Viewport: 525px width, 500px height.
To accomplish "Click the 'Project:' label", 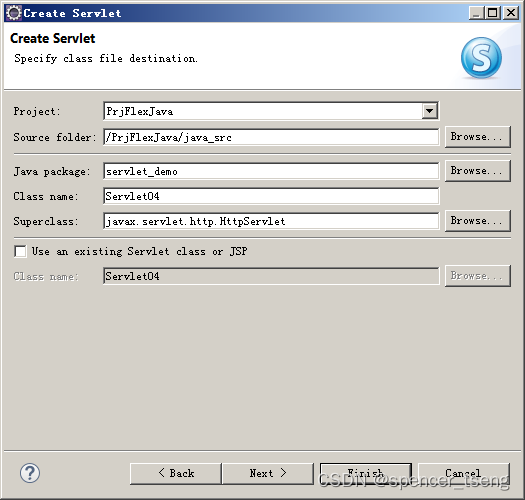I will (37, 111).
